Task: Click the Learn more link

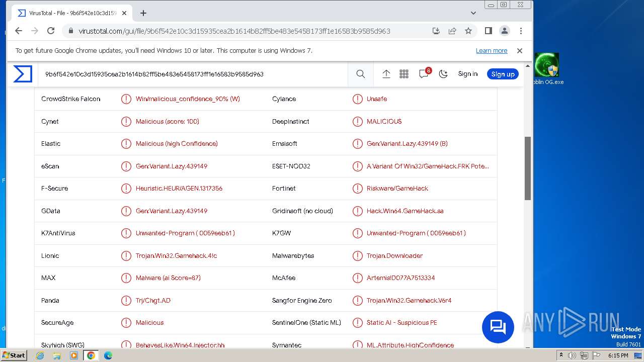Action: coord(492,51)
